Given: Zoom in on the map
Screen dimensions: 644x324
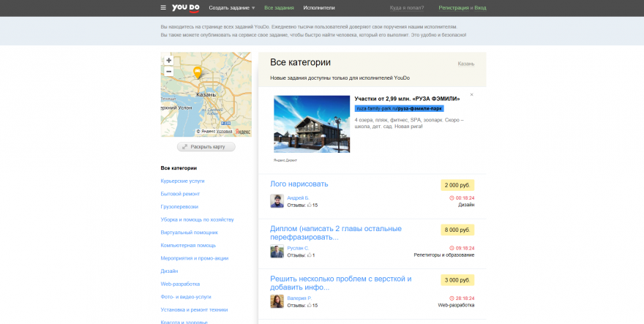Looking at the screenshot, I should click(x=169, y=61).
